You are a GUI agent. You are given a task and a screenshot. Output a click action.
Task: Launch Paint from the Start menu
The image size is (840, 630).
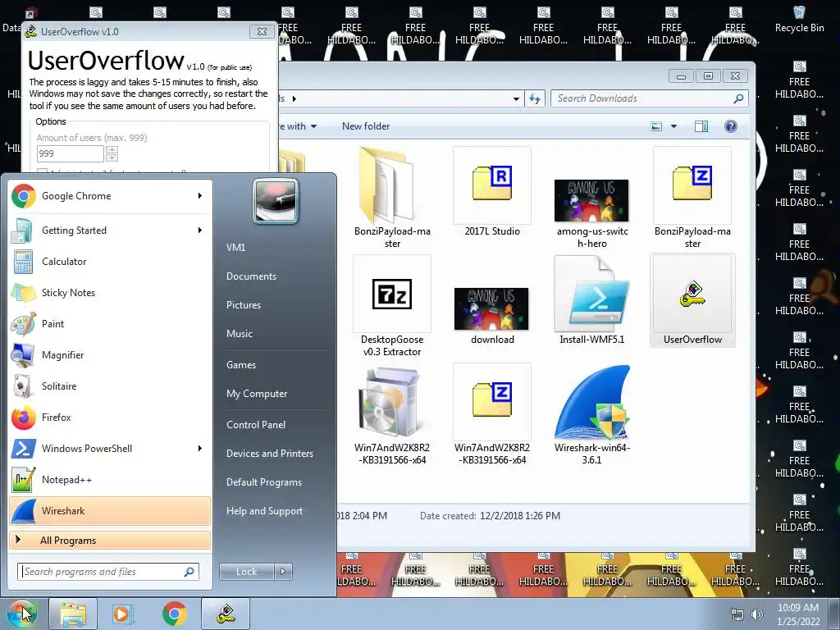tap(110, 323)
